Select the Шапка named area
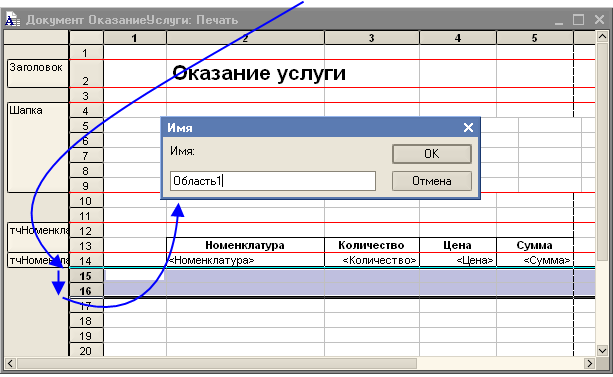This screenshot has width=613, height=377. [x=38, y=147]
